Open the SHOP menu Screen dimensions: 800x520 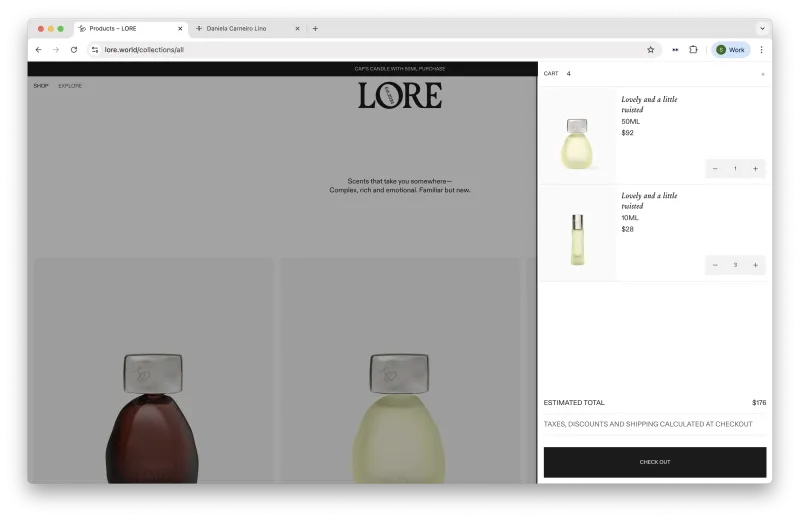(41, 86)
